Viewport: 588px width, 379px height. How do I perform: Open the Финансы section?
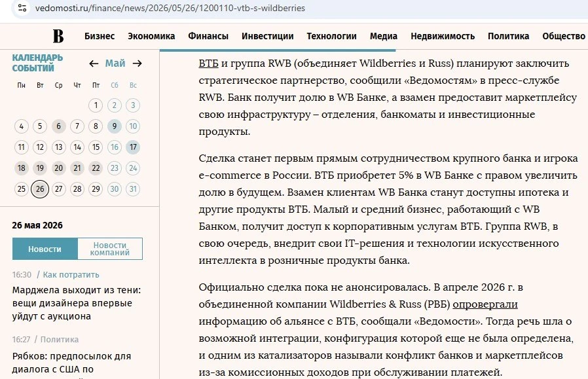click(208, 37)
